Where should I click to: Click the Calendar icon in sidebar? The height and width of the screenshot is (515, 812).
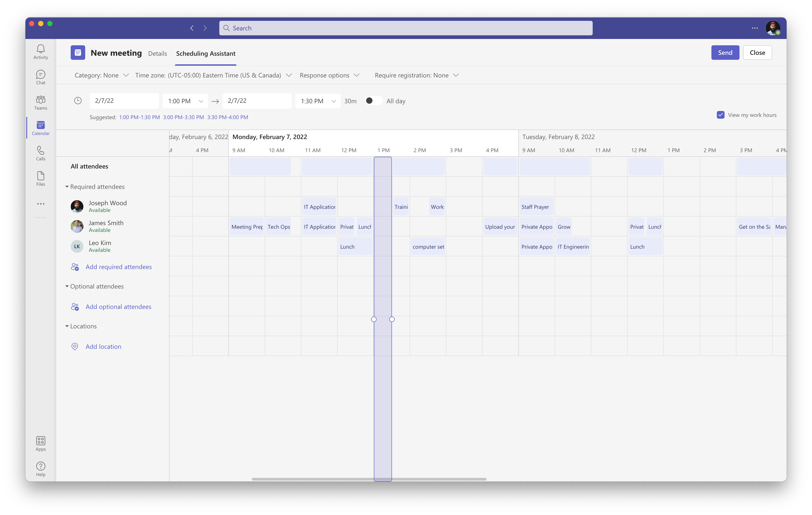click(40, 127)
